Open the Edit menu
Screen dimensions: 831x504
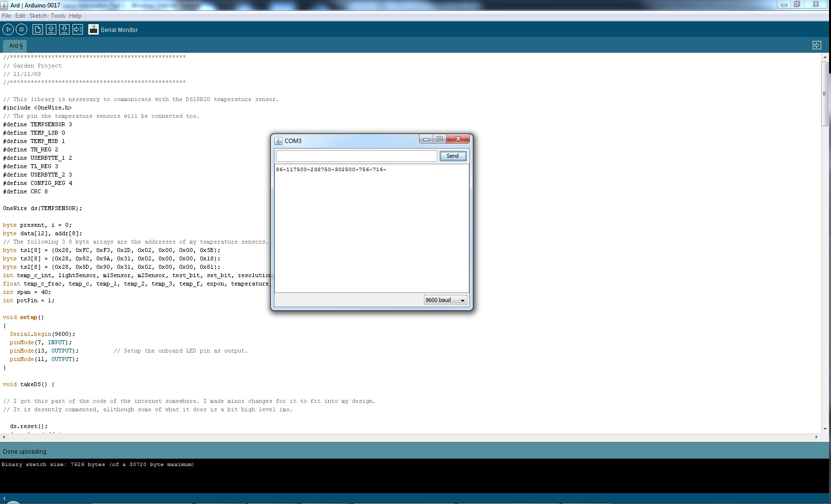coord(20,16)
